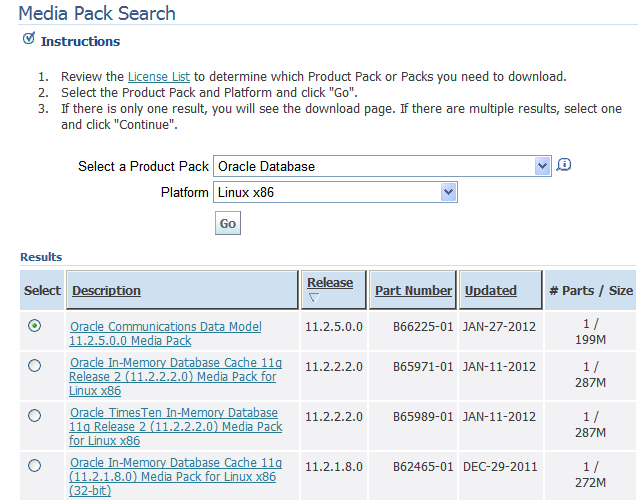Open the Platform dropdown showing Linux x86
Screen dimensions: 639x501
click(335, 192)
